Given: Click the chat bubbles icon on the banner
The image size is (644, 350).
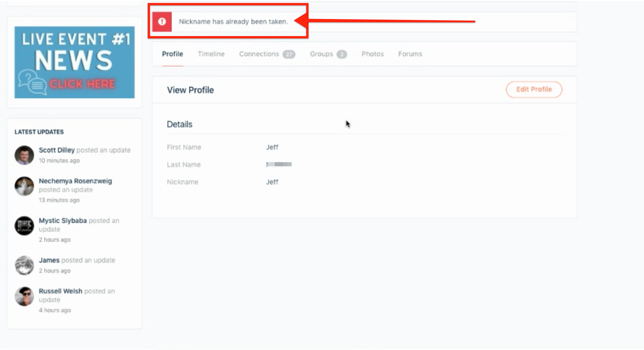Looking at the screenshot, I should [32, 82].
